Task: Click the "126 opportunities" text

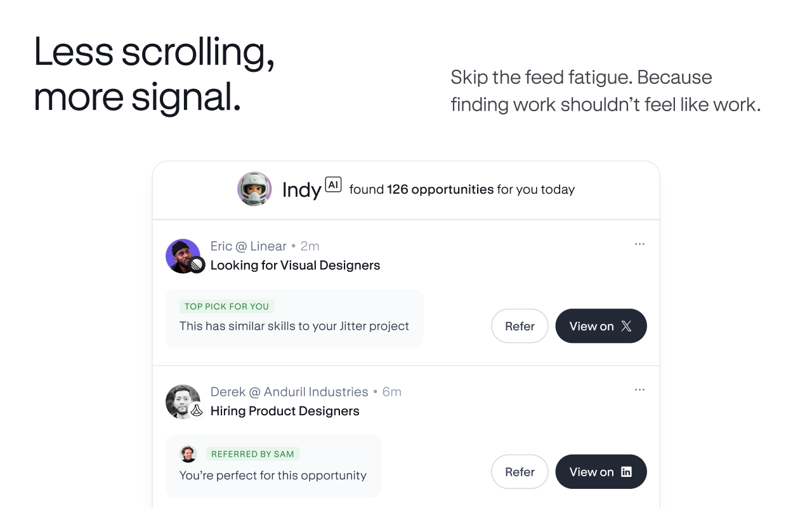Action: point(440,189)
